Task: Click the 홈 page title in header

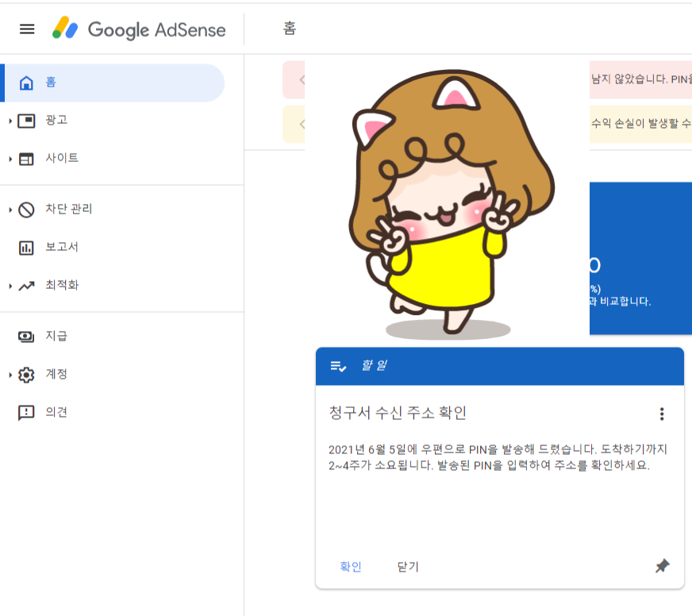Action: click(290, 29)
